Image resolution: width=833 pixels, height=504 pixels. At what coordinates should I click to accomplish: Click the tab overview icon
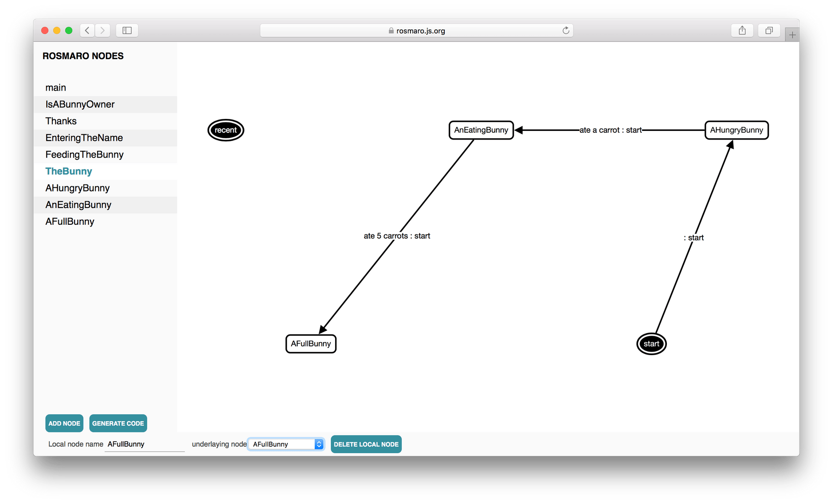(x=769, y=30)
